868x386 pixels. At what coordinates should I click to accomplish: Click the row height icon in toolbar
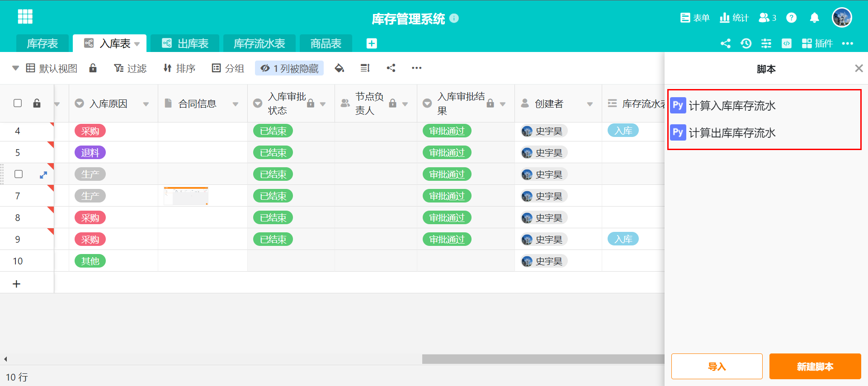pos(365,68)
